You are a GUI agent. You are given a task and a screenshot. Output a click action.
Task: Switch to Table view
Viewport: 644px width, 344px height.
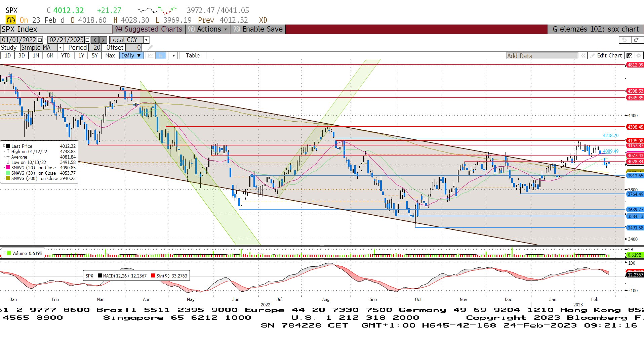pyautogui.click(x=193, y=55)
